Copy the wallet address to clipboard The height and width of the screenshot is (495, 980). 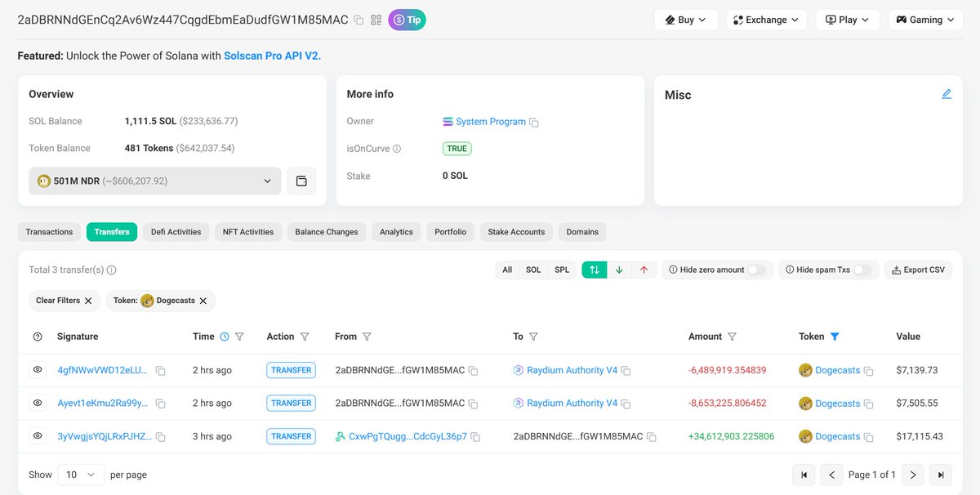click(358, 20)
